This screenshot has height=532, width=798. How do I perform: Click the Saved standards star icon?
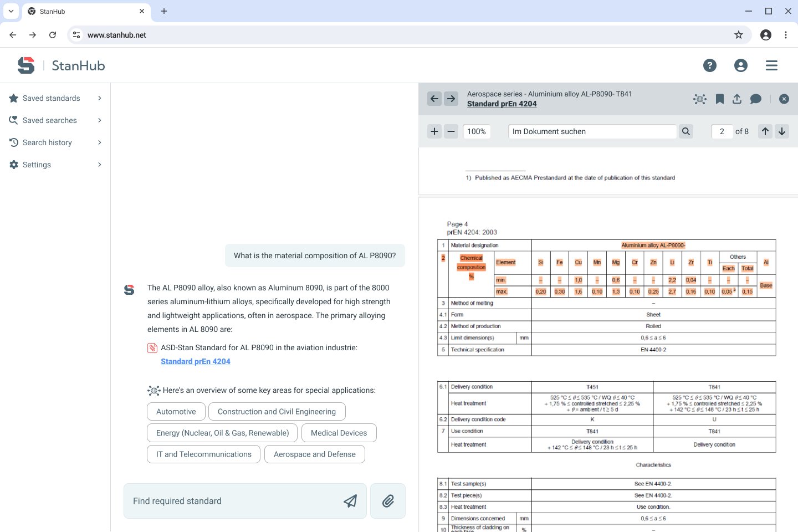click(14, 98)
